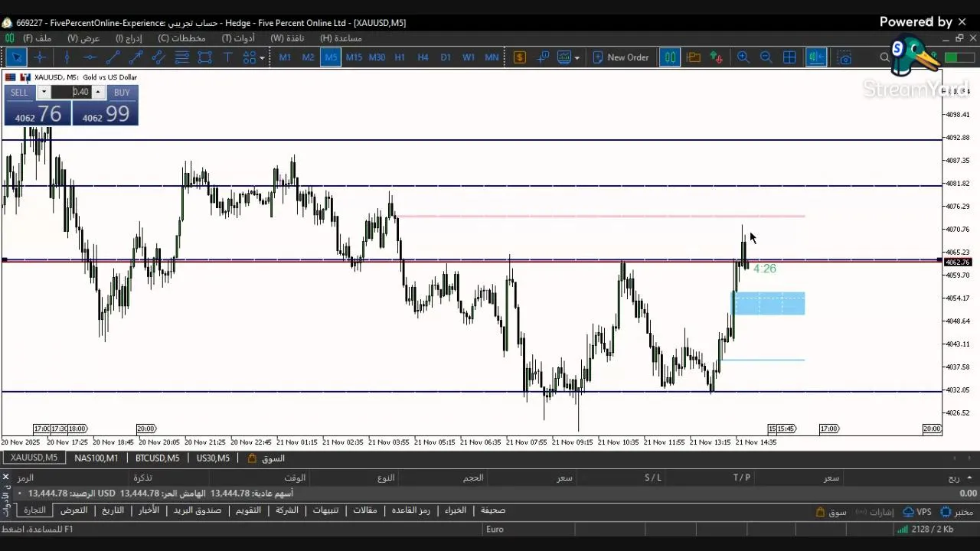
Task: Click the lot volume input field
Action: 71,92
